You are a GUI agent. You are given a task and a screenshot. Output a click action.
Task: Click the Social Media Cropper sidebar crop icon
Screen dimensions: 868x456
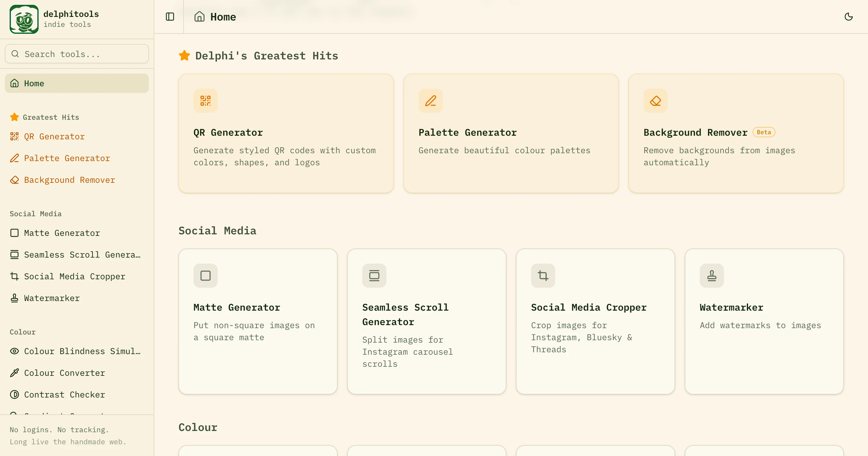14,276
